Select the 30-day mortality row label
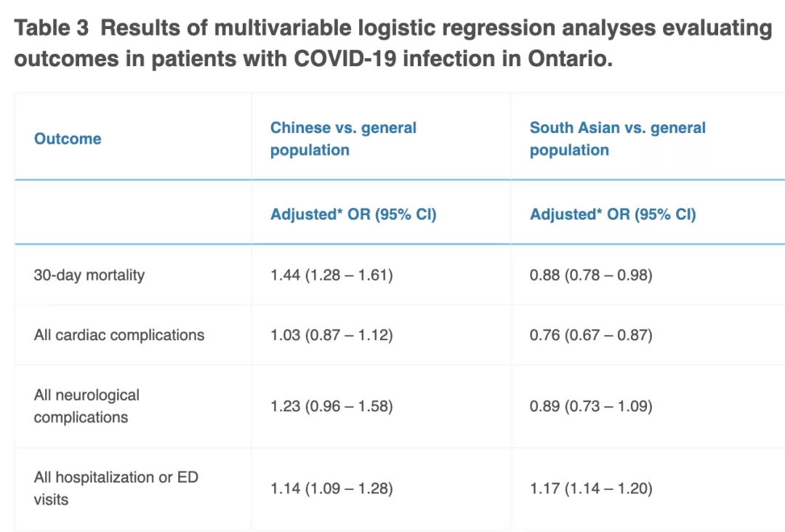The height and width of the screenshot is (532, 785). (x=89, y=275)
